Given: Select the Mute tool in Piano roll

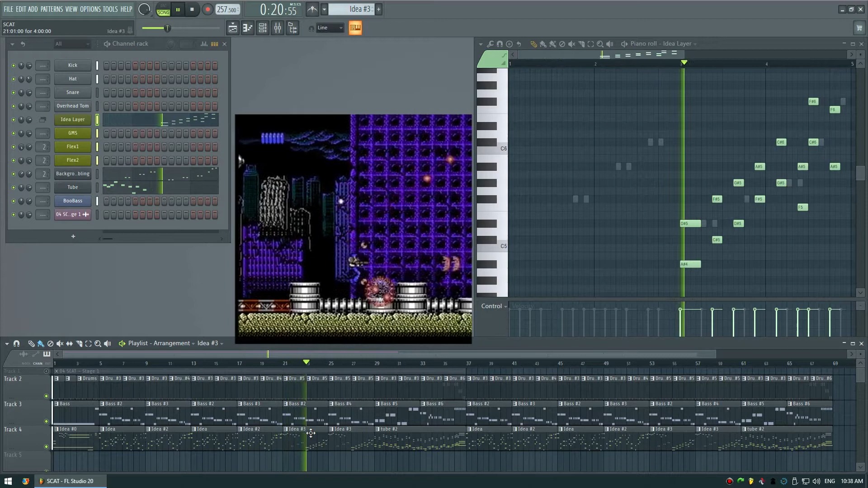Looking at the screenshot, I should pos(571,44).
